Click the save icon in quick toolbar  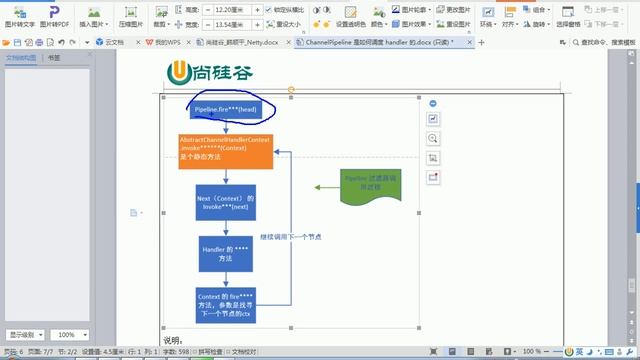click(x=17, y=42)
